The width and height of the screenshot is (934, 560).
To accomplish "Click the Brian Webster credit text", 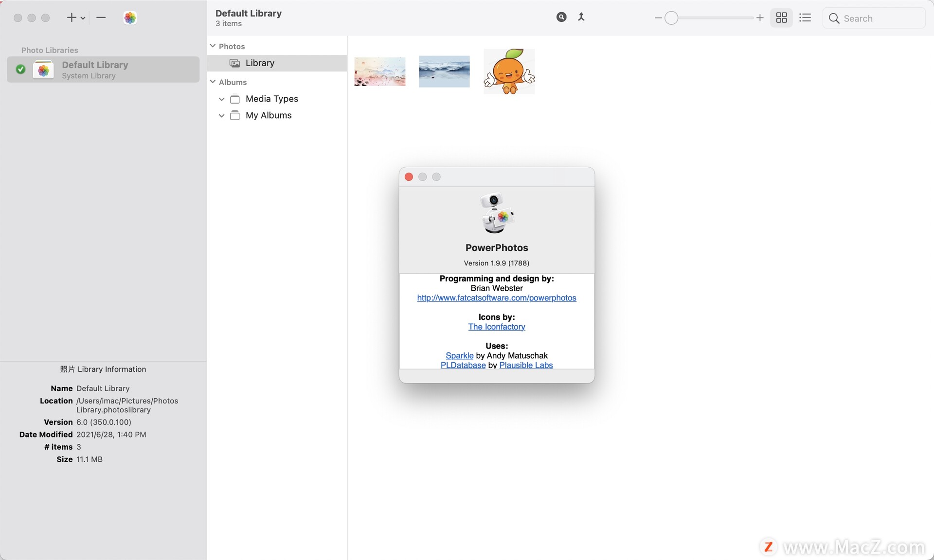I will click(x=497, y=288).
